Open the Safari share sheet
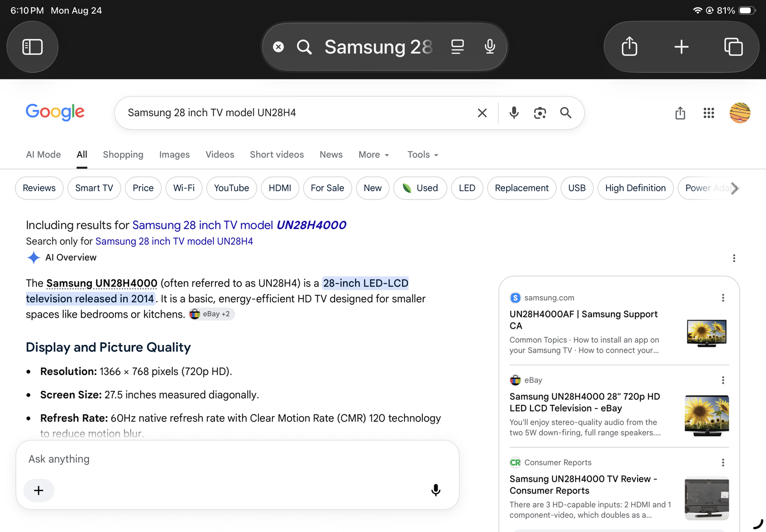766x532 pixels. pyautogui.click(x=630, y=47)
